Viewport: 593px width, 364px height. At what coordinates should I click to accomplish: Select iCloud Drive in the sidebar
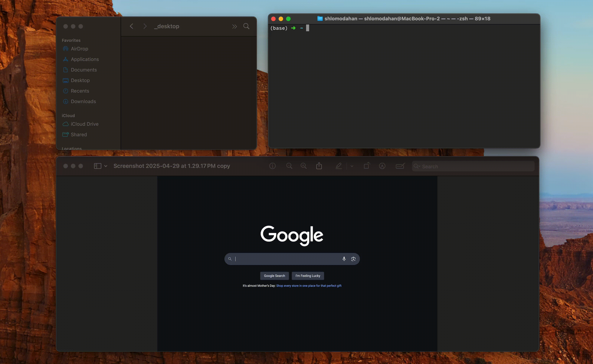[84, 124]
